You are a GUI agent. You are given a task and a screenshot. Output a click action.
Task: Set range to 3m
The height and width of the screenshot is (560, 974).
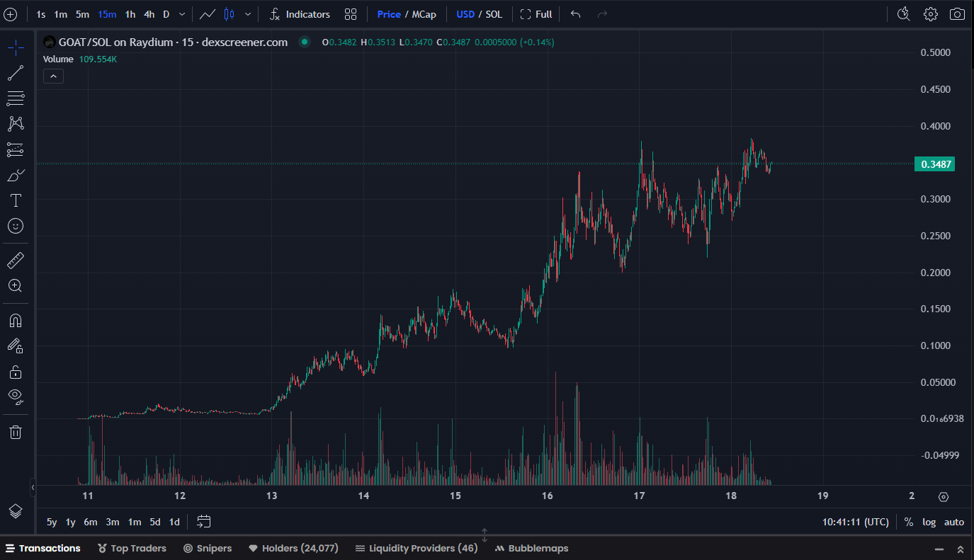pos(113,522)
